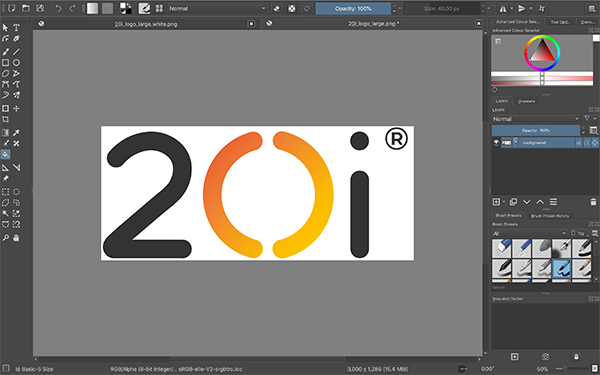Select the Fill bucket tool
Viewport: 600px width, 375px height.
[5, 154]
